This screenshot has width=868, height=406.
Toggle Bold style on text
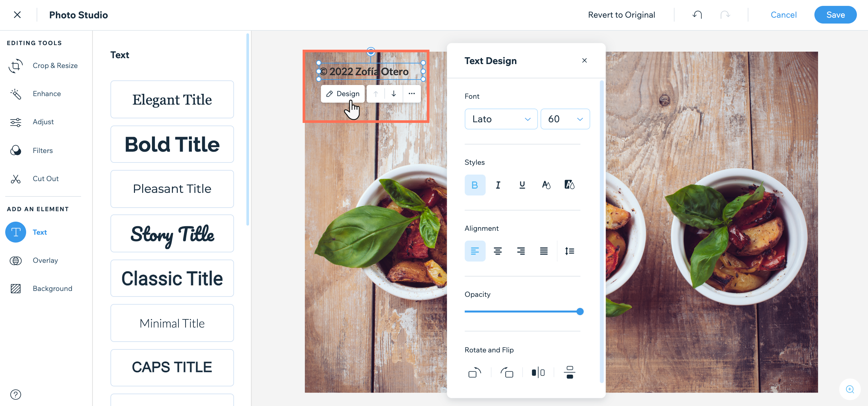475,184
